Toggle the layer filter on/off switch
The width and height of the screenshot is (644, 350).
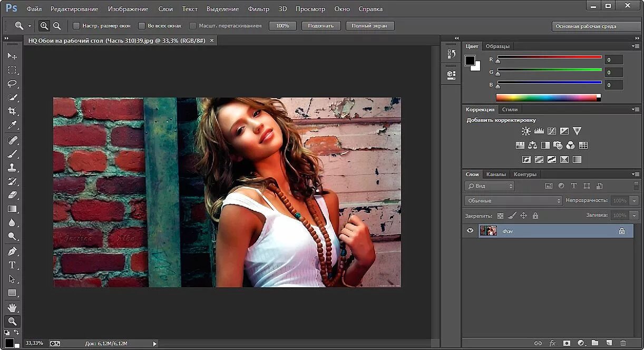(x=636, y=186)
